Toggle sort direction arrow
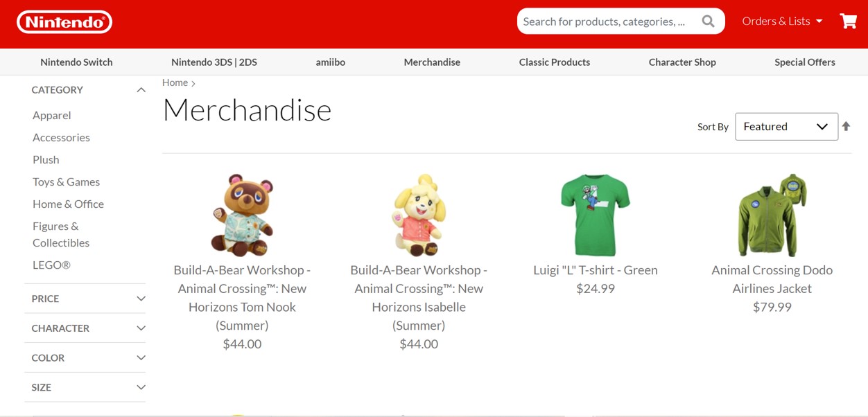The width and height of the screenshot is (868, 417). (846, 126)
